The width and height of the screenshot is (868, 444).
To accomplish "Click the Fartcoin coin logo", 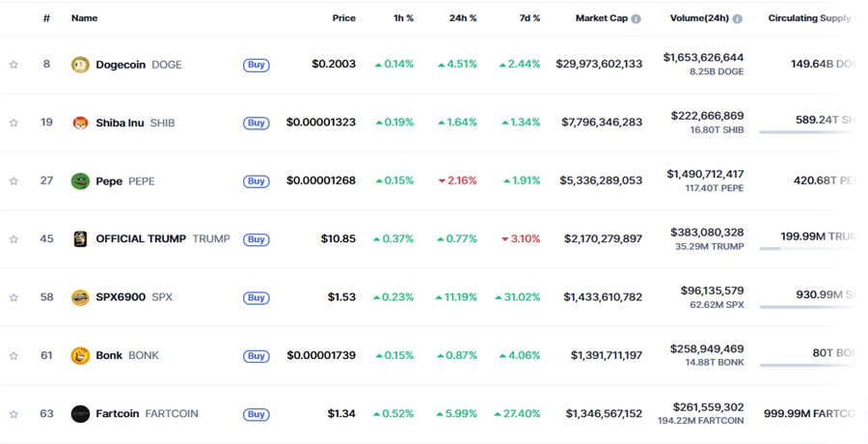I will pyautogui.click(x=80, y=413).
